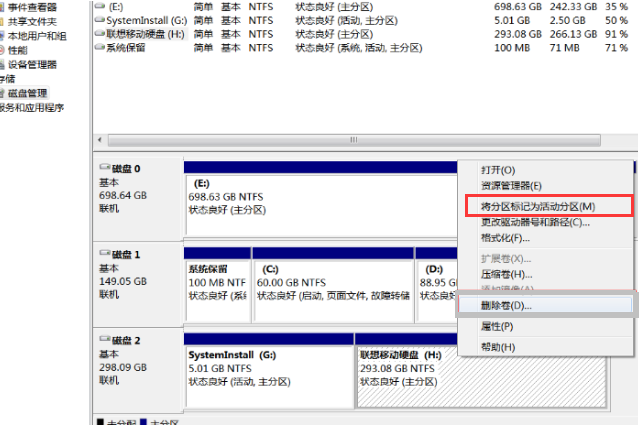
Task: Choose 将分区标记为活动分区(M) from the context menu
Action: [x=538, y=206]
